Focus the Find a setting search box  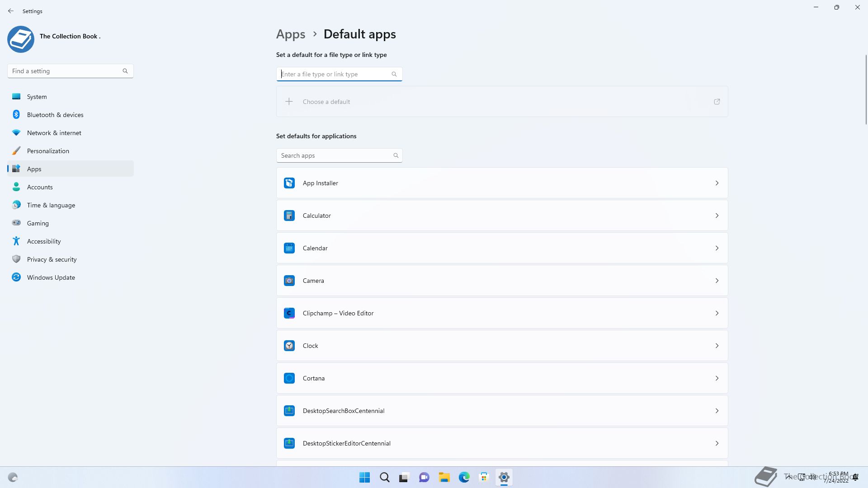(71, 71)
